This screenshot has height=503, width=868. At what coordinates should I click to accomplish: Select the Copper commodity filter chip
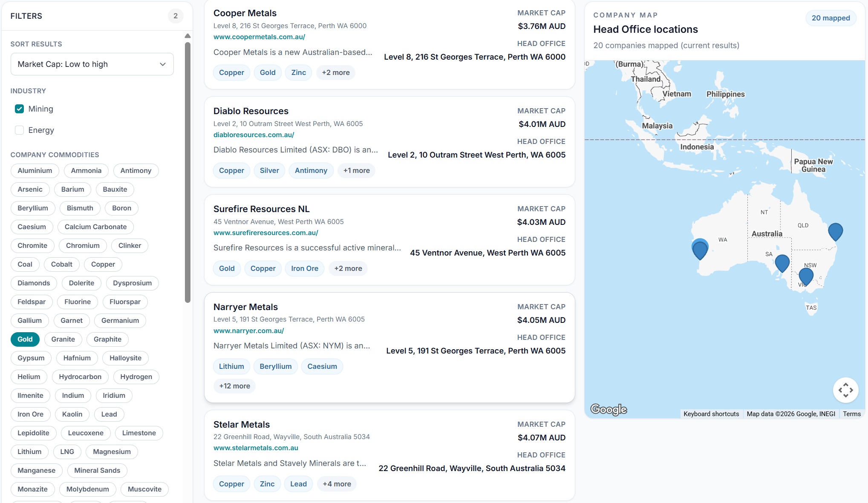pos(103,264)
